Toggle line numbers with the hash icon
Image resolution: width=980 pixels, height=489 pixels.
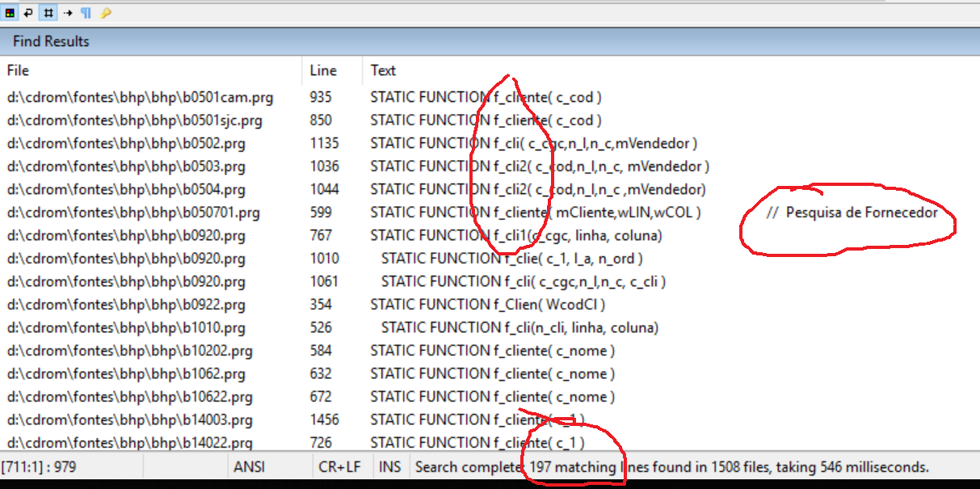48,13
